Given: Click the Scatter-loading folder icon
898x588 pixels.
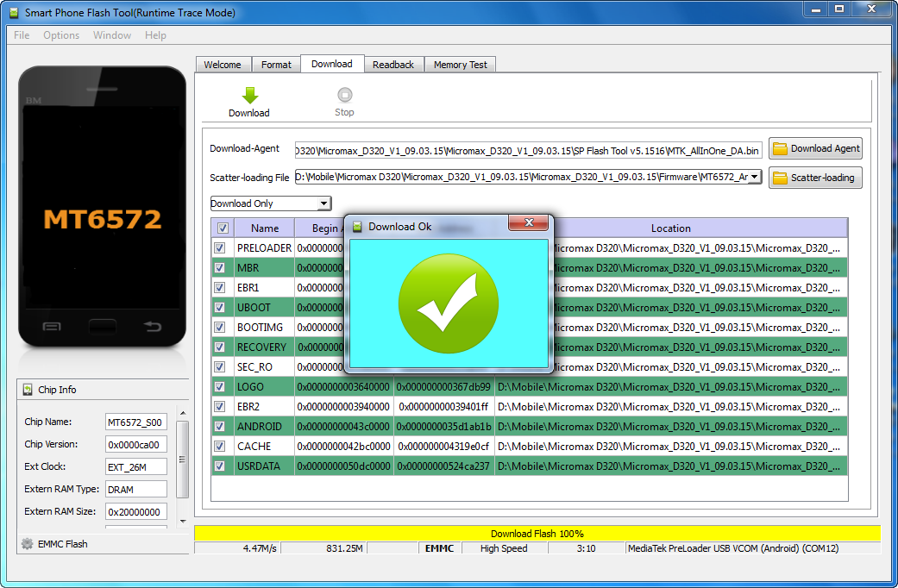Looking at the screenshot, I should pyautogui.click(x=780, y=178).
